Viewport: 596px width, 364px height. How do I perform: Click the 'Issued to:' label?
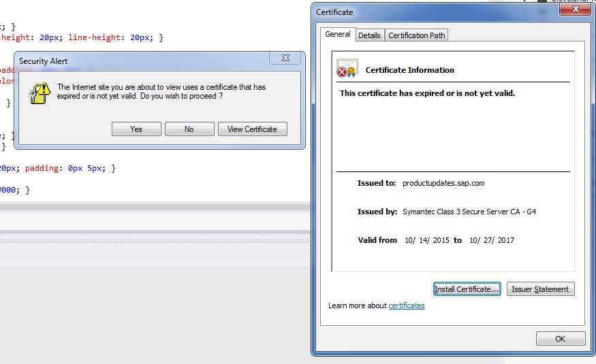coord(376,183)
